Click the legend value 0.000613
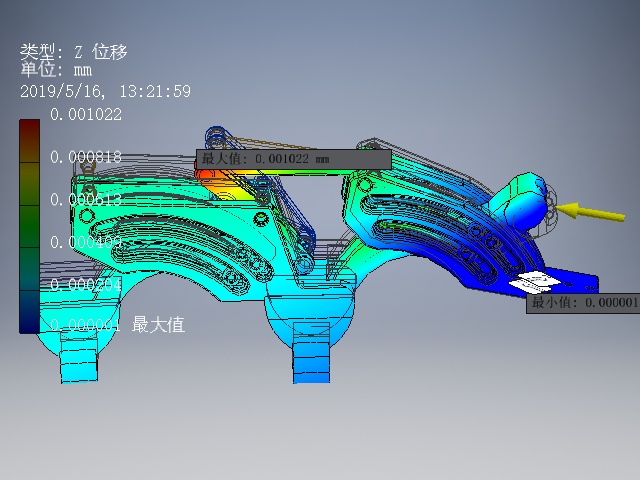 (x=86, y=200)
